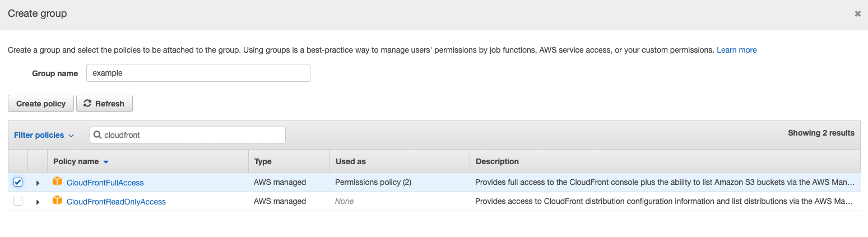Click the search magnifier icon
Viewport: 868px width, 237px height.
pos(98,135)
